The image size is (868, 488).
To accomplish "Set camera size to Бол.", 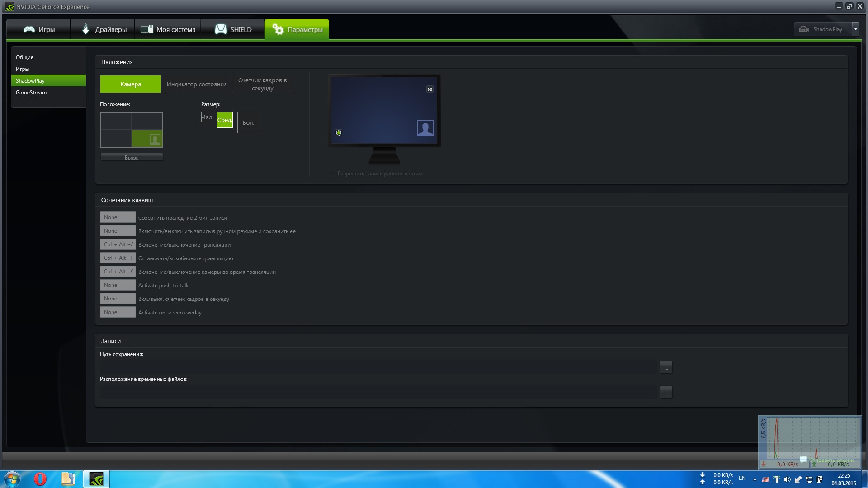I will 248,122.
